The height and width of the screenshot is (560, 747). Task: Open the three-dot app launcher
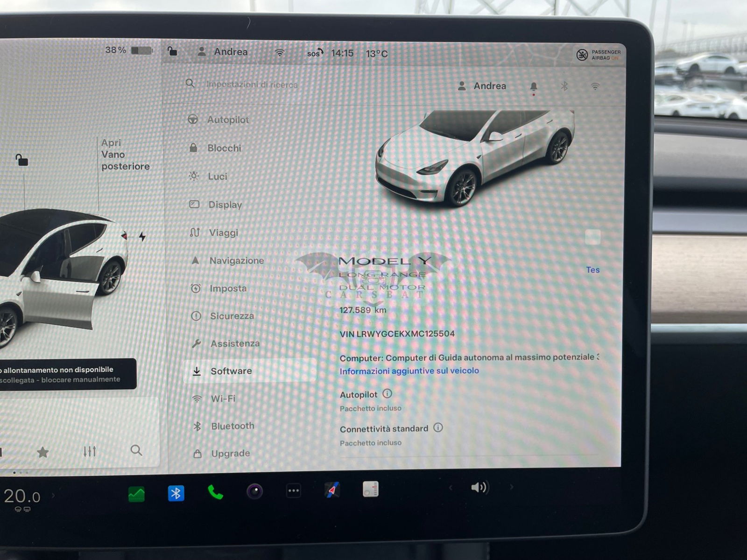293,490
